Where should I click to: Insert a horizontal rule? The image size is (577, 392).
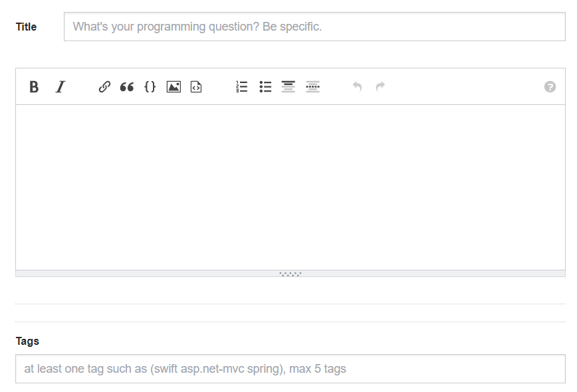[313, 87]
